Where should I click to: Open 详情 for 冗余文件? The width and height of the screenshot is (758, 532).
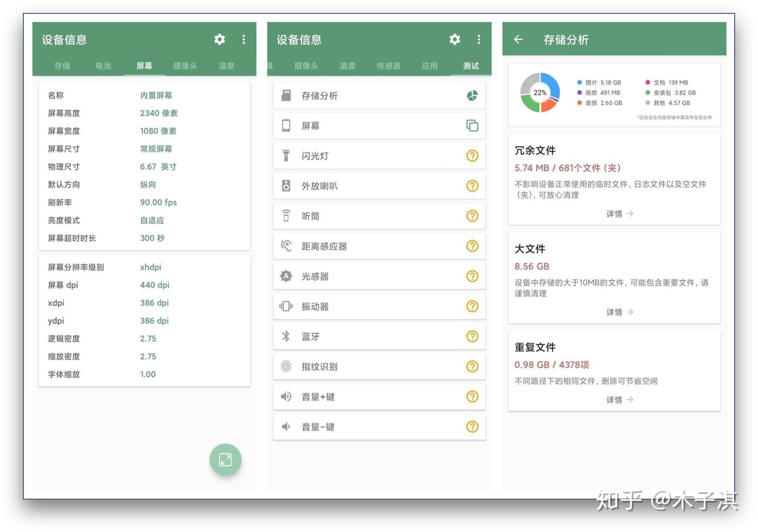tap(620, 214)
